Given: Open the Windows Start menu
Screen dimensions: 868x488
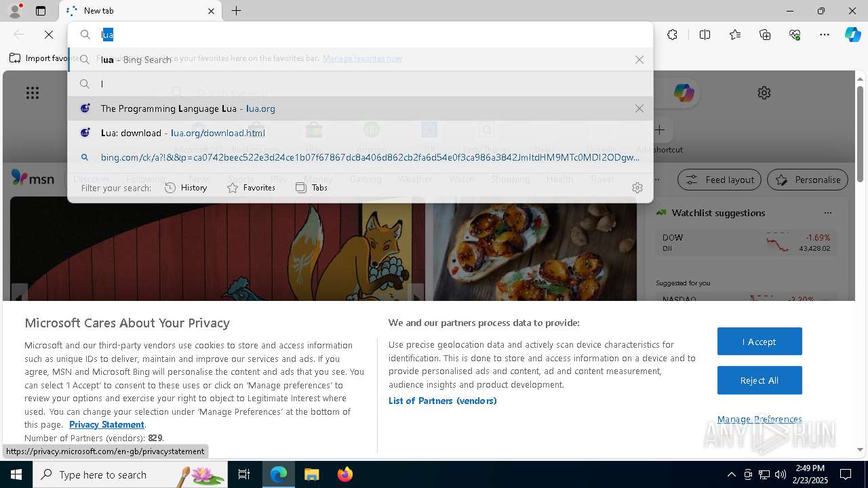Looking at the screenshot, I should [16, 474].
